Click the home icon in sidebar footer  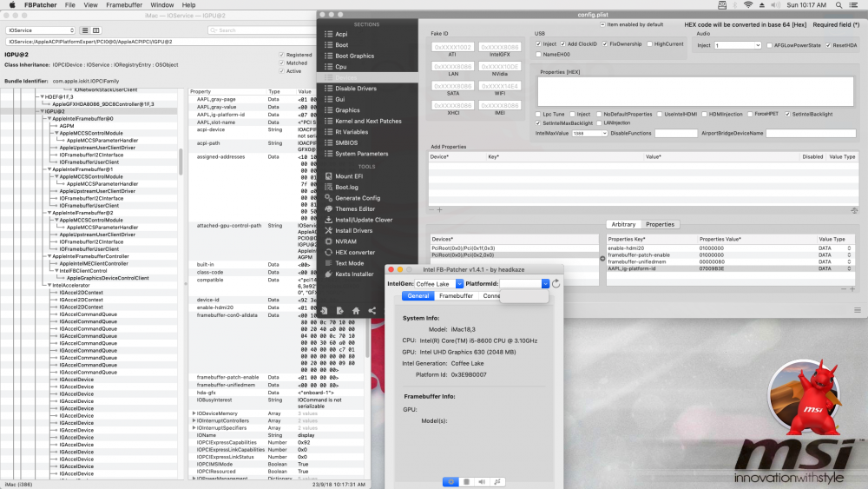coord(356,311)
